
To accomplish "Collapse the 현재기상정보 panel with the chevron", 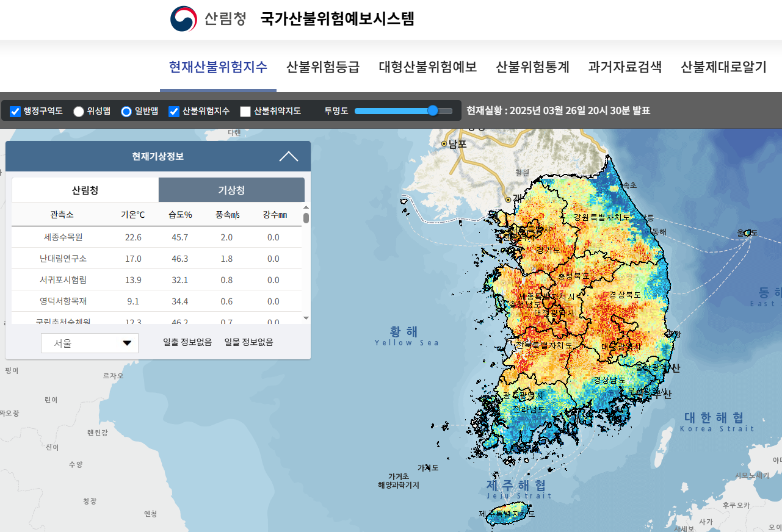I will tap(289, 156).
